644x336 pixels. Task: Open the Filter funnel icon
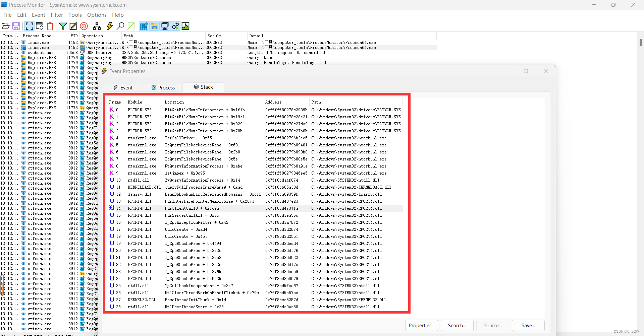(x=63, y=26)
